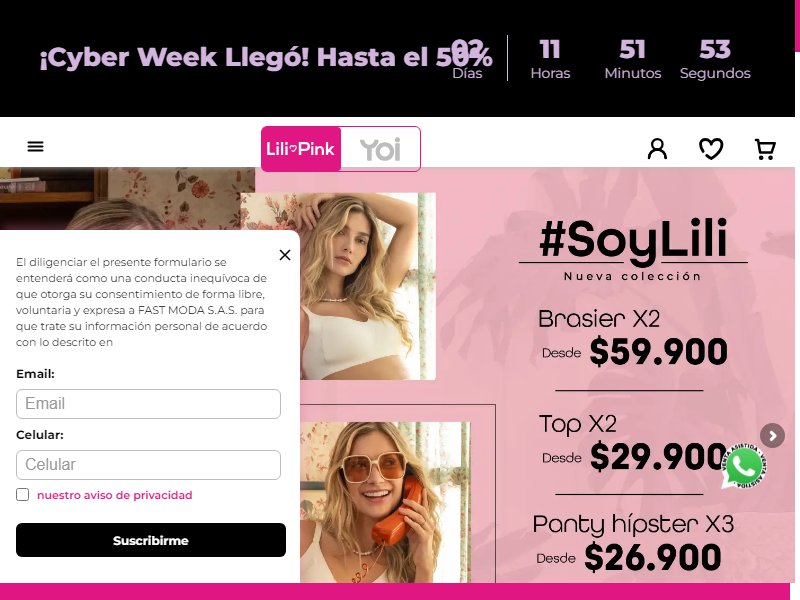Open the shopping cart icon
Viewport: 800px width, 600px height.
(x=765, y=149)
